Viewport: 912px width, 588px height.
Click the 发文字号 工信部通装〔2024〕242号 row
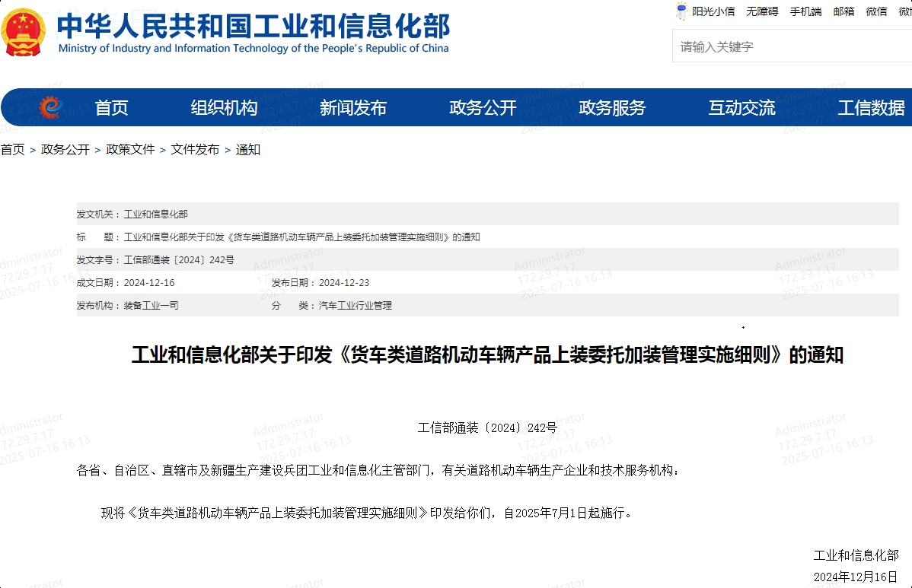tap(487, 259)
